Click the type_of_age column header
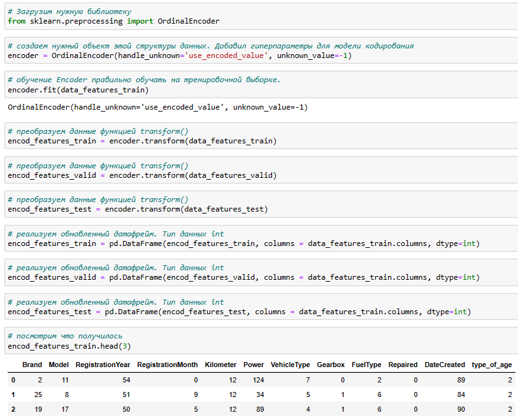Screen dimensions: 518x420 tap(492, 365)
